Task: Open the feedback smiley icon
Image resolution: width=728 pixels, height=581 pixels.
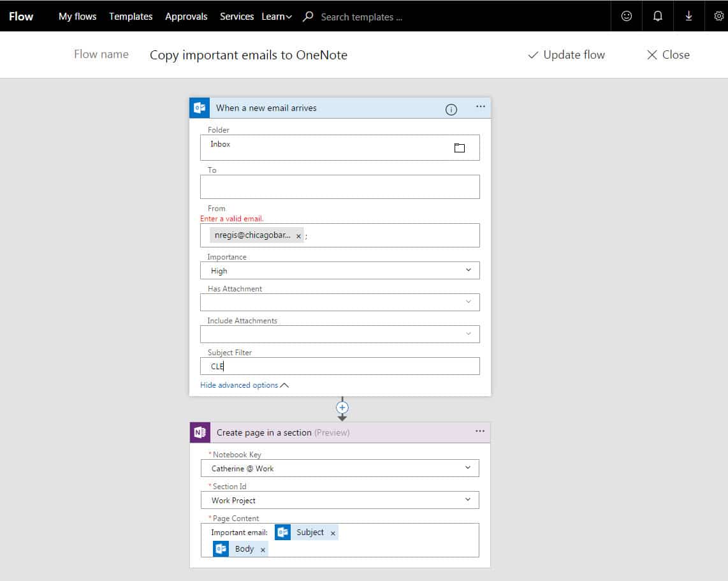Action: [626, 16]
